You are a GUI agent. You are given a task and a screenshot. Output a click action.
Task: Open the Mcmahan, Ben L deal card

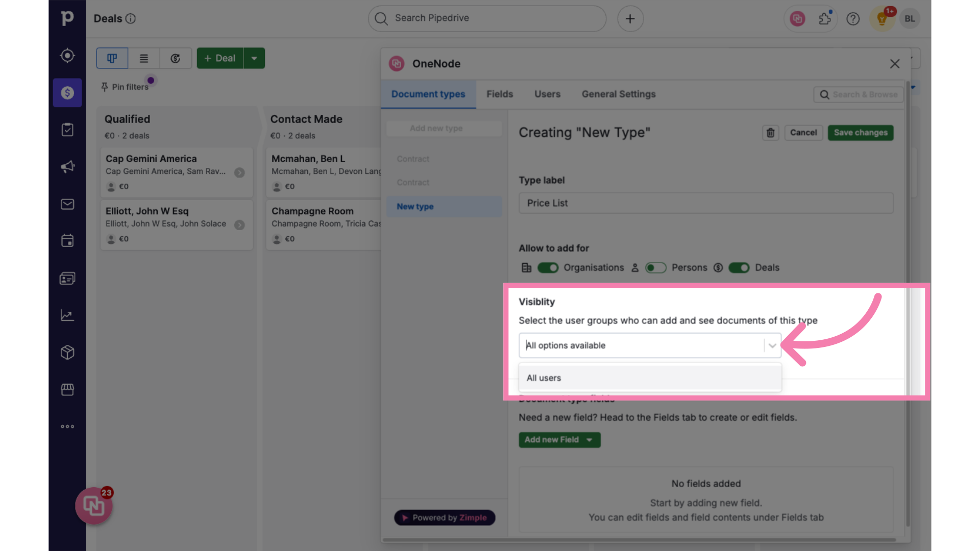pyautogui.click(x=323, y=172)
